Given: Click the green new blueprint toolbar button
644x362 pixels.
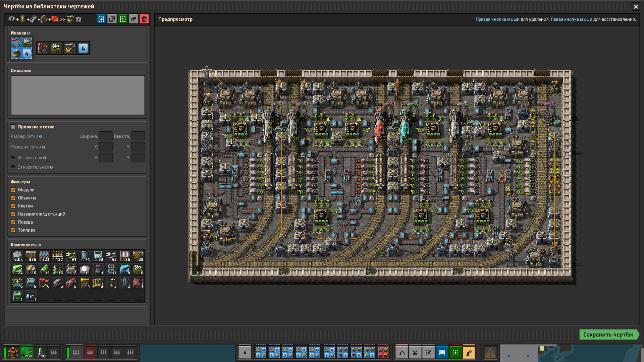Looking at the screenshot, I should point(455,353).
